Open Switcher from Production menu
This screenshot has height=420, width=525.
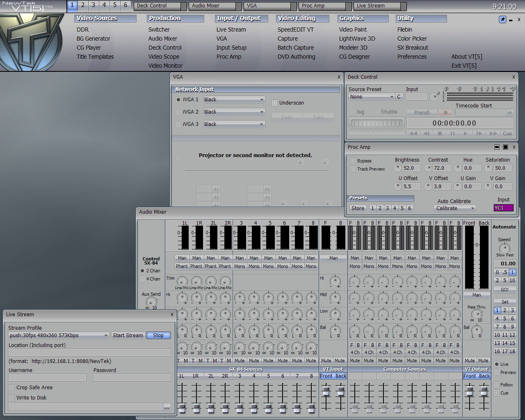pos(159,30)
